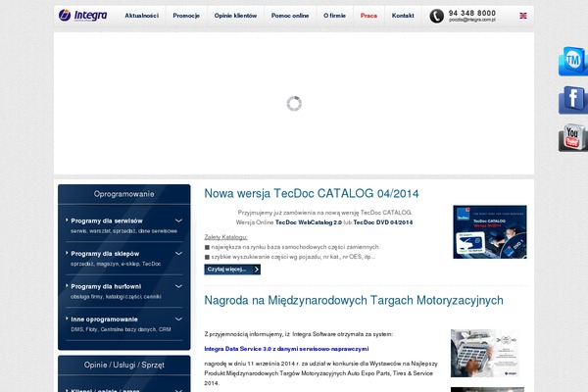This screenshot has height=392, width=588.
Task: Click 'serwis, warsztat, sprzedaż, dane serwisowe' subtitle
Action: click(x=124, y=231)
